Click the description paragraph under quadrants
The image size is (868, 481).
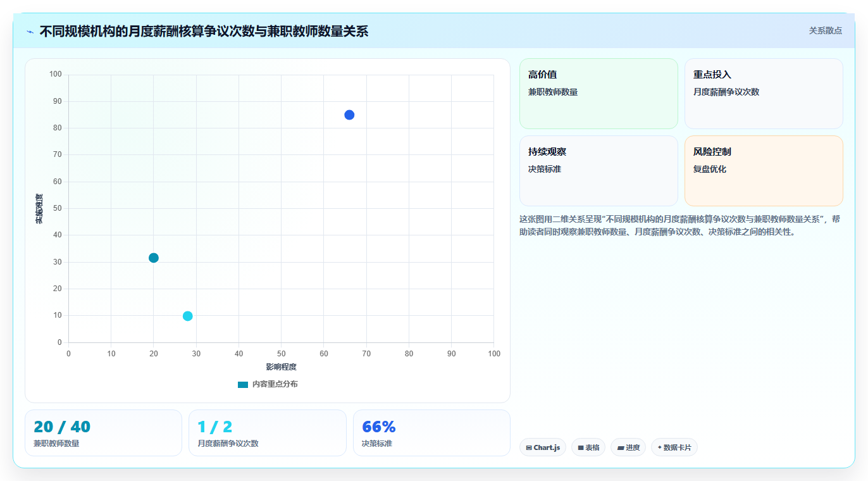pyautogui.click(x=681, y=225)
